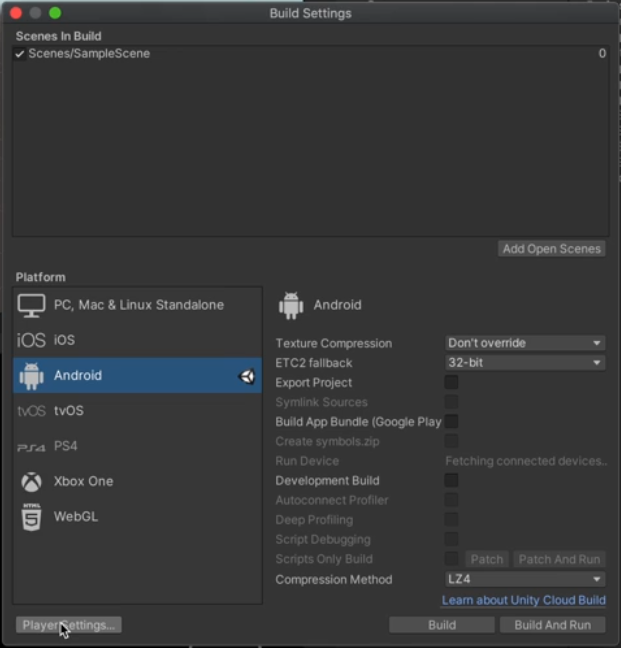Viewport: 621px width, 648px height.
Task: Open Learn about Unity Cloud Build link
Action: pos(523,600)
